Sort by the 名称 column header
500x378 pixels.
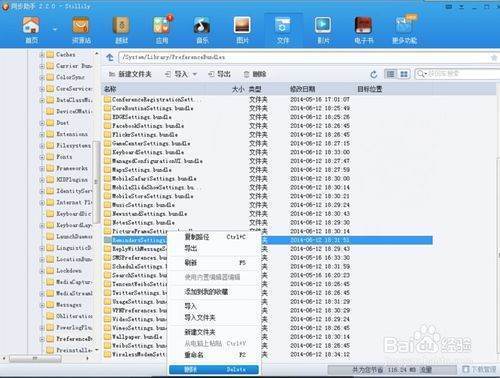tap(110, 89)
